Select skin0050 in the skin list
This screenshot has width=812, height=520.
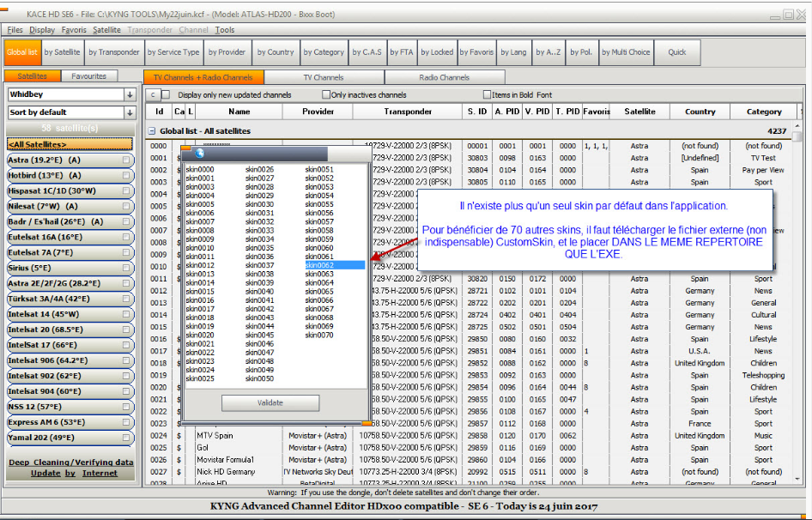click(x=259, y=378)
